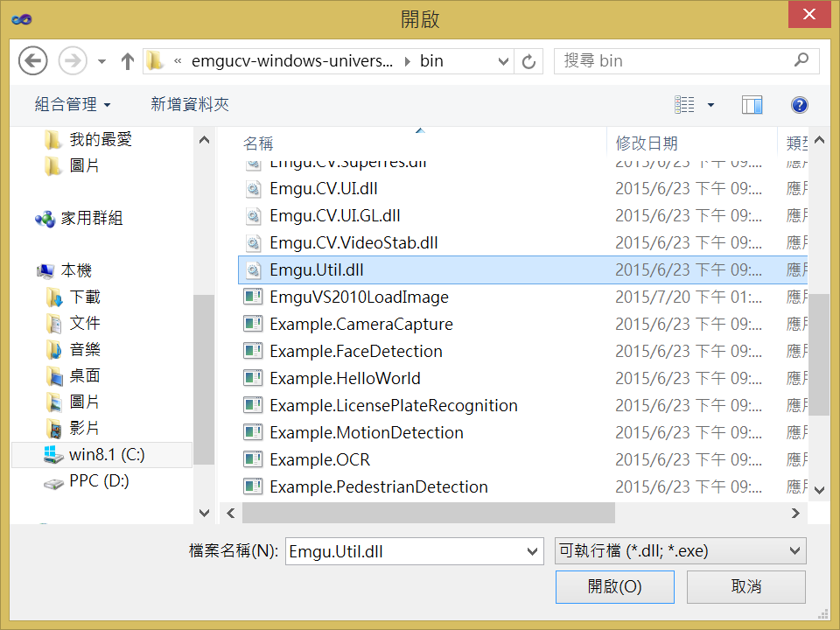Open view options dropdown arrow
Image resolution: width=840 pixels, height=630 pixels.
[710, 105]
